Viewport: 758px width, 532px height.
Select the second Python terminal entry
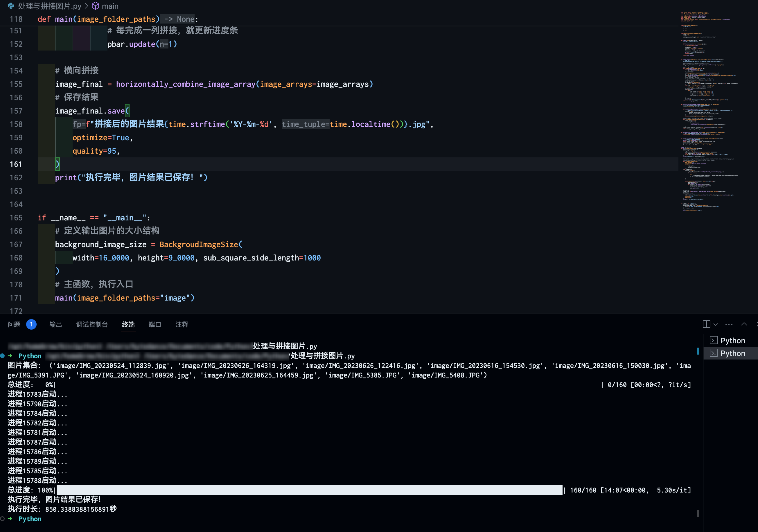[731, 353]
